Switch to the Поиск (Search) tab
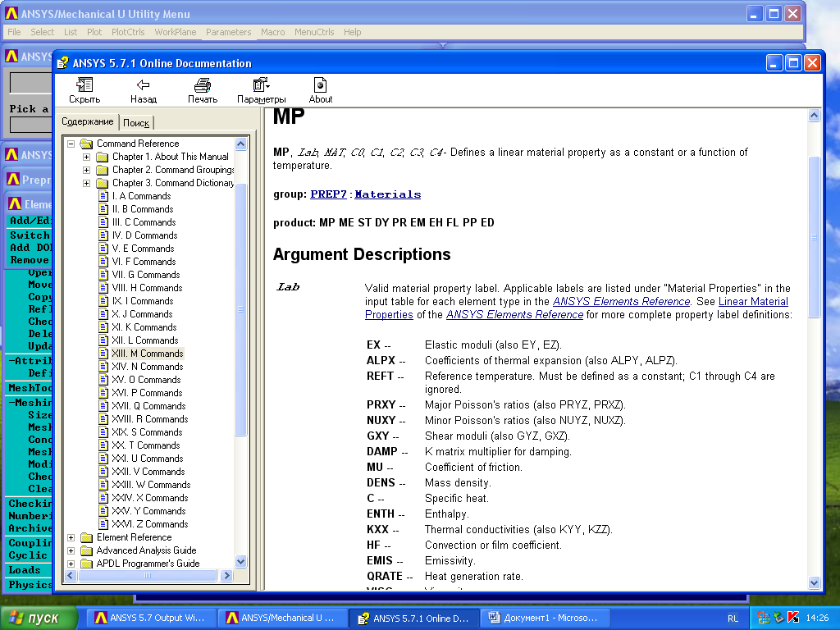 coord(136,123)
